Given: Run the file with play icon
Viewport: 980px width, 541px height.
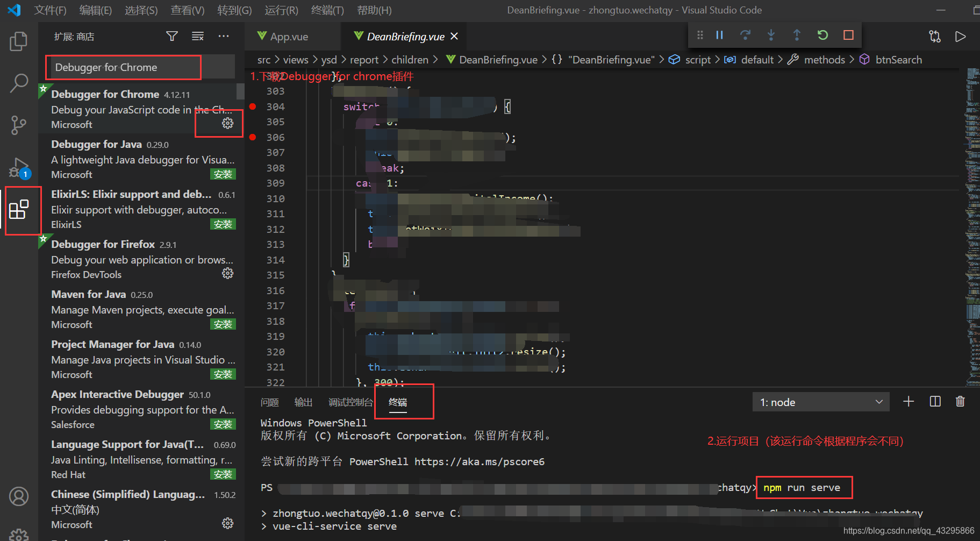Looking at the screenshot, I should pyautogui.click(x=961, y=37).
